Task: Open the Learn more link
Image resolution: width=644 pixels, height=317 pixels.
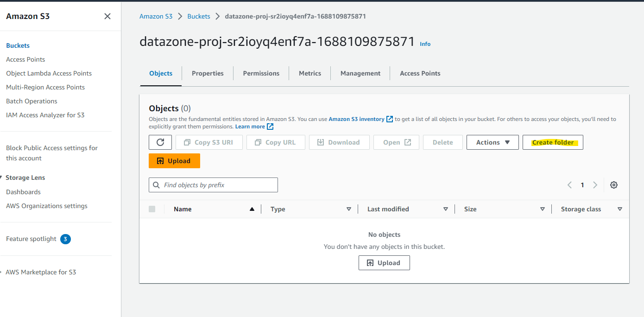Action: point(250,127)
